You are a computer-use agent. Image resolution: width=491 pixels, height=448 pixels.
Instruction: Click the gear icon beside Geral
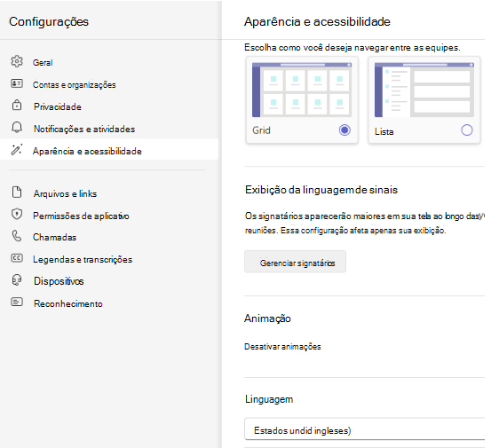click(17, 61)
